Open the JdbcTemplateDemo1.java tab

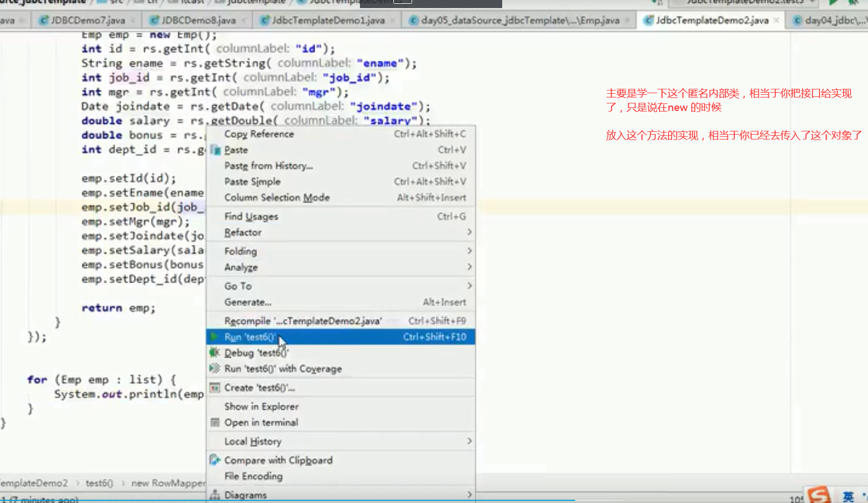pos(328,20)
